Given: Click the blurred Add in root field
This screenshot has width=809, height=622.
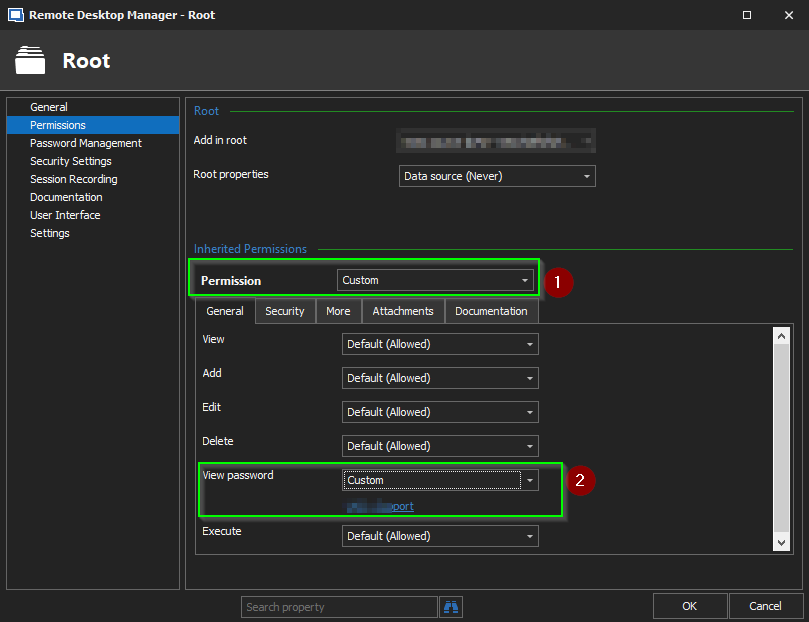Looking at the screenshot, I should (x=496, y=141).
